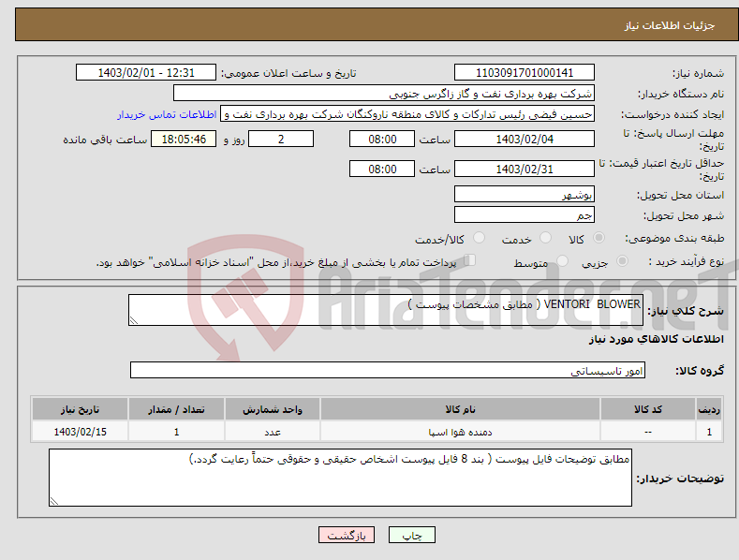Open buyer contact info link اطلاعات تماس خریدار
This screenshot has width=739, height=560.
[167, 114]
